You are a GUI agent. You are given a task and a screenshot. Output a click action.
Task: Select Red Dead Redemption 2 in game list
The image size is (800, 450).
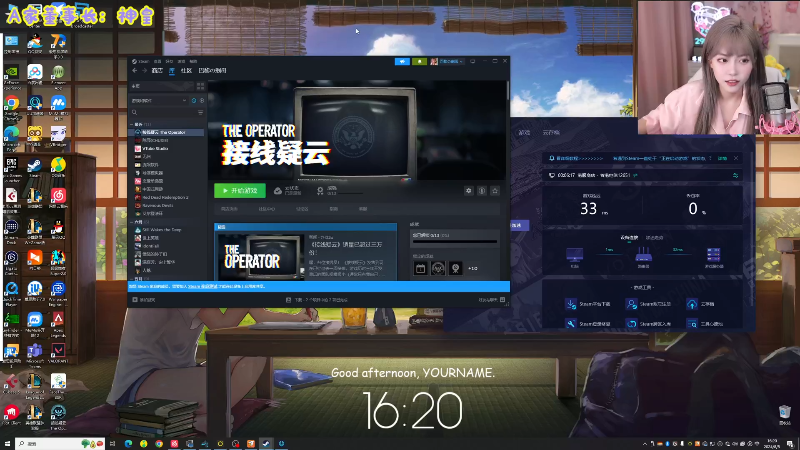pos(167,197)
